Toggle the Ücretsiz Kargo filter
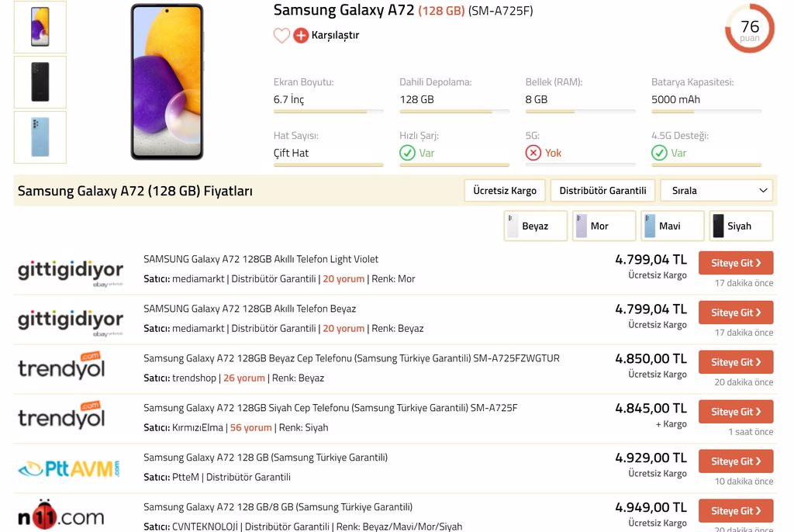Screen dimensions: 794x532 504,191
